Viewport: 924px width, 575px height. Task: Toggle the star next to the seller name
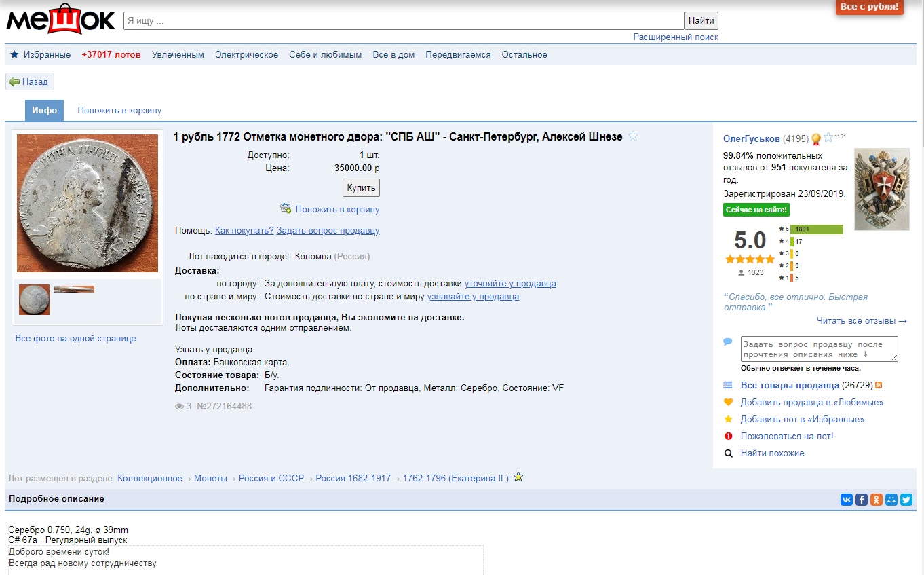click(828, 138)
